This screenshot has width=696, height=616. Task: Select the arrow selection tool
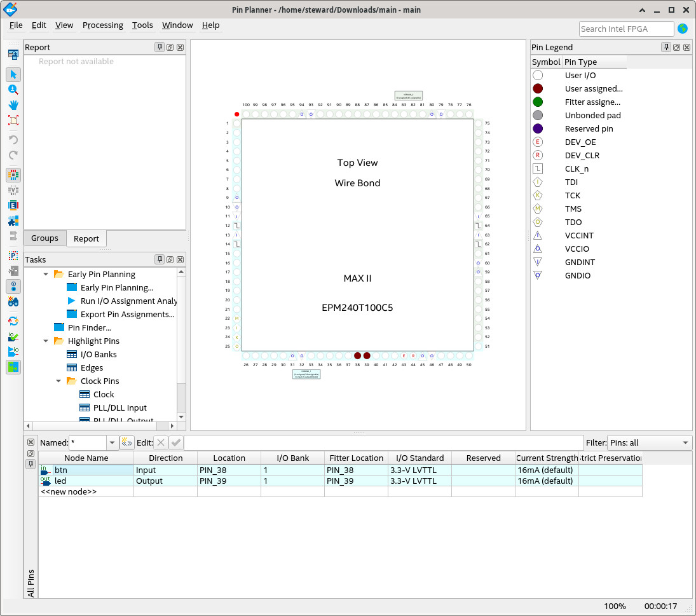(x=13, y=74)
